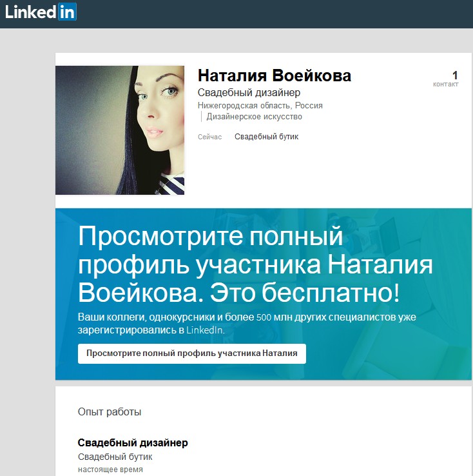473x476 pixels.
Task: Open the 'Свадебный дизайнер' job title in experience
Action: pos(133,442)
